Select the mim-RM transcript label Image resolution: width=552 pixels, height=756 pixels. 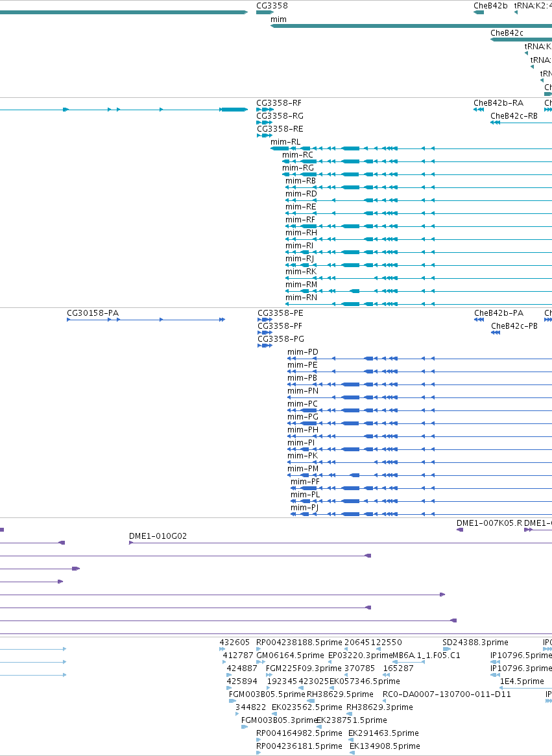click(301, 285)
